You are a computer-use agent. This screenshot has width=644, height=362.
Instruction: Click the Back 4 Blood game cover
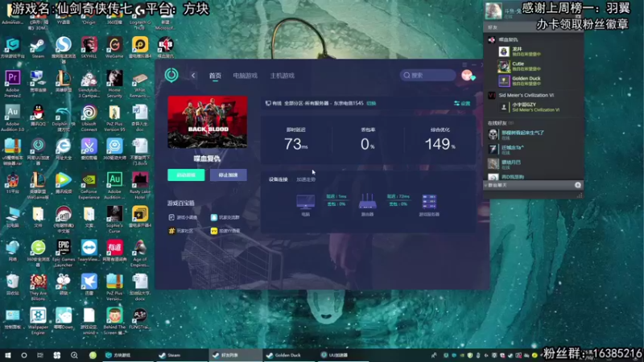[x=208, y=122]
